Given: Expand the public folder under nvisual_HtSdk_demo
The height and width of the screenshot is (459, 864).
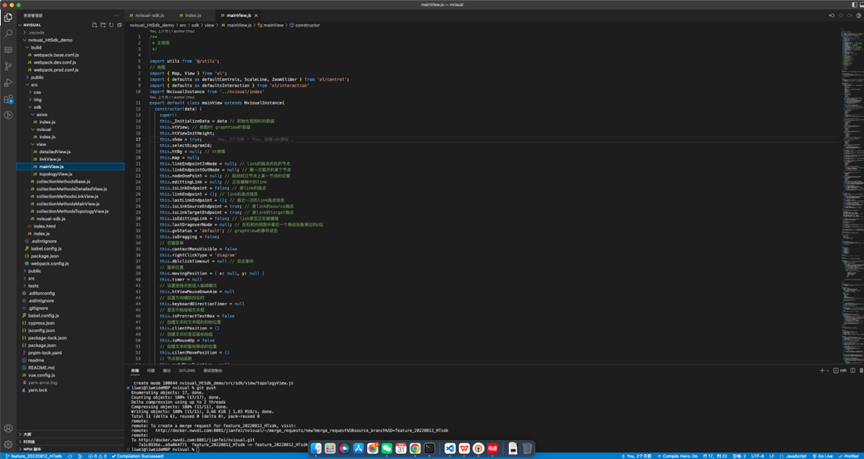Looking at the screenshot, I should 37,77.
